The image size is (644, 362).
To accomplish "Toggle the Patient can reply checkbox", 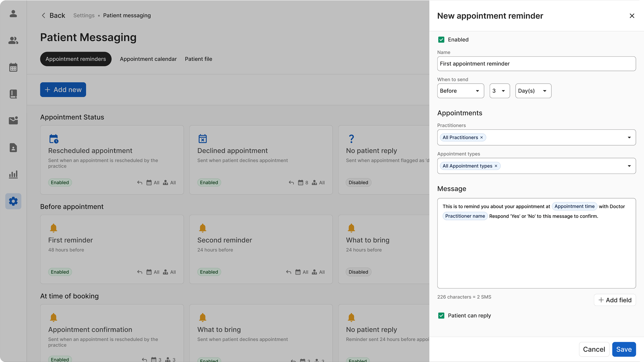I will tap(441, 316).
